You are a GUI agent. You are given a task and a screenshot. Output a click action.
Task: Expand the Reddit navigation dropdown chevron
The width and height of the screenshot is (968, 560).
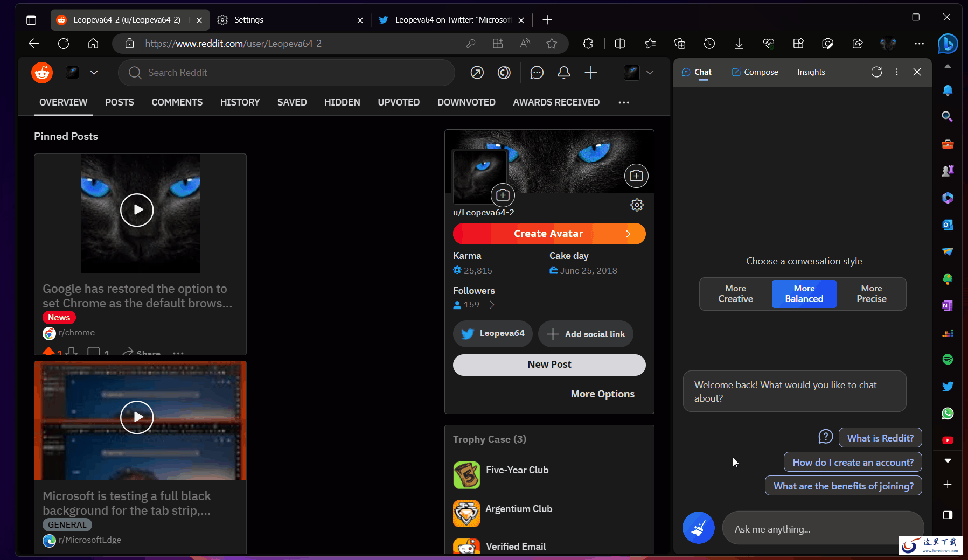[94, 73]
